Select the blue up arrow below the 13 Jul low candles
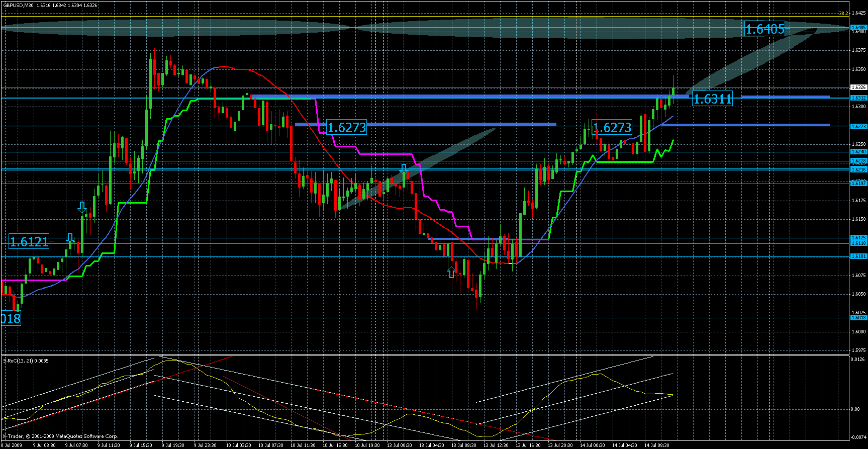Viewport: 868px width, 449px height. [x=451, y=272]
